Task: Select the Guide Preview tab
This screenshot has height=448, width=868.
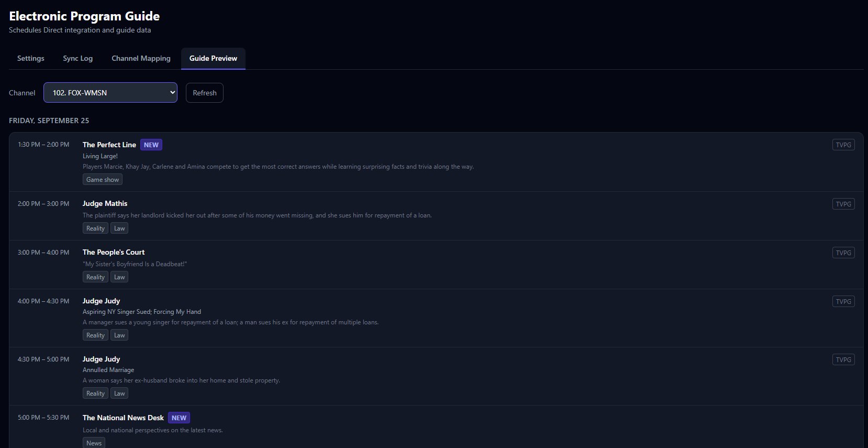Action: (x=213, y=58)
